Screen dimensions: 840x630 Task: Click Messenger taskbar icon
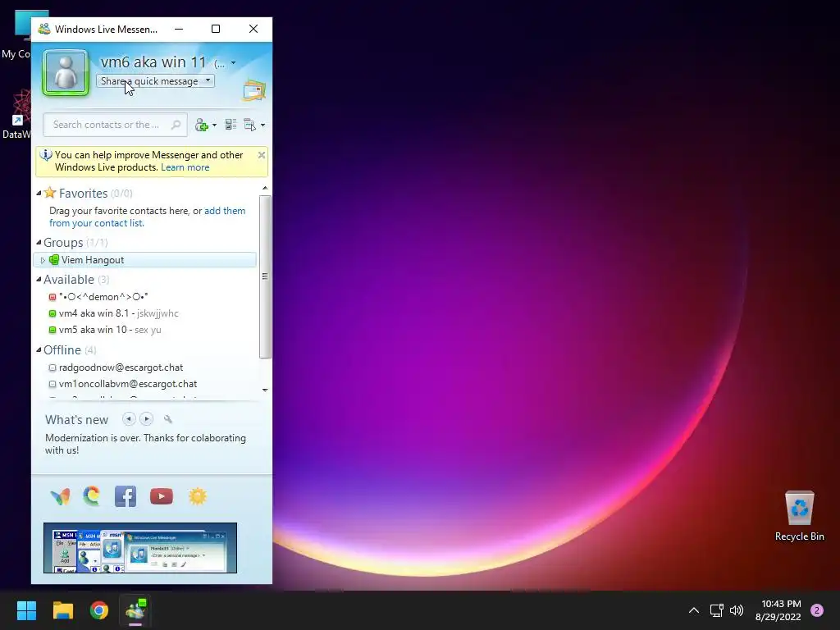coord(135,610)
